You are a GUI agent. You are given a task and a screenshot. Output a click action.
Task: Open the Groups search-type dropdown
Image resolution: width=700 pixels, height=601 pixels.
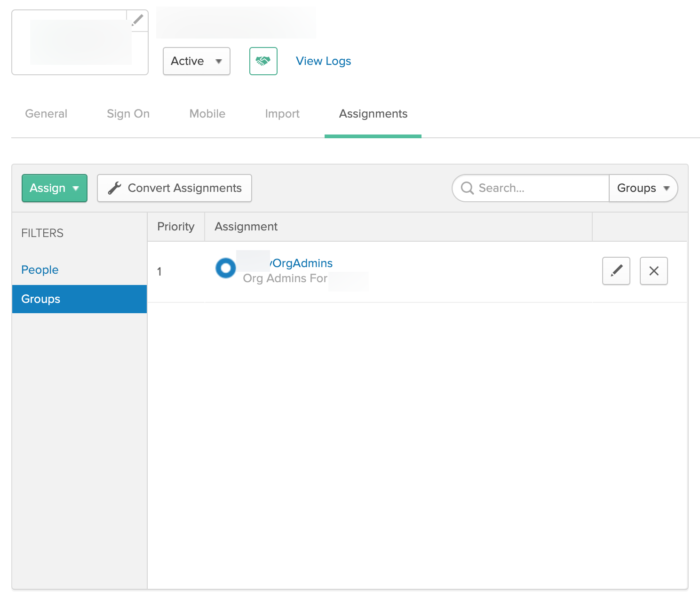coord(643,188)
